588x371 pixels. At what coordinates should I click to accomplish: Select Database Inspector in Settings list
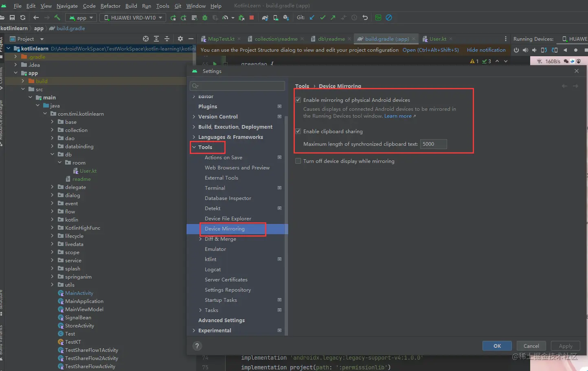coord(228,198)
